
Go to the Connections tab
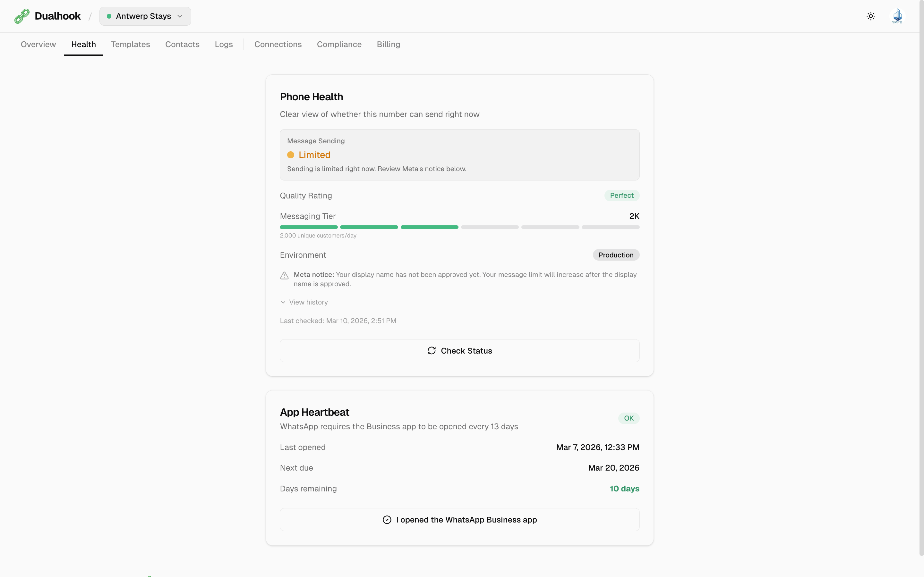point(278,44)
